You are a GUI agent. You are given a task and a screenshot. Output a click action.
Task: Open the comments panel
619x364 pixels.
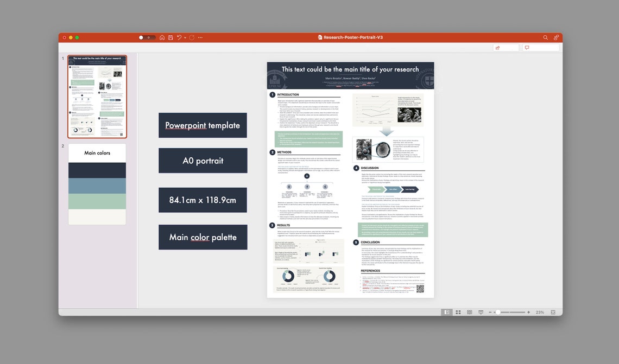(x=527, y=47)
